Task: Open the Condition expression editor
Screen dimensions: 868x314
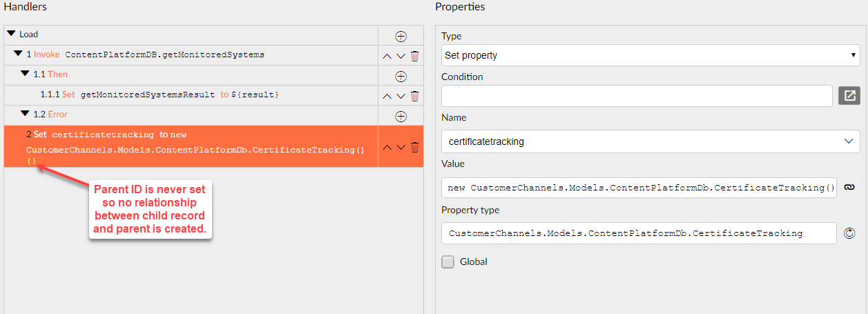Action: point(849,96)
